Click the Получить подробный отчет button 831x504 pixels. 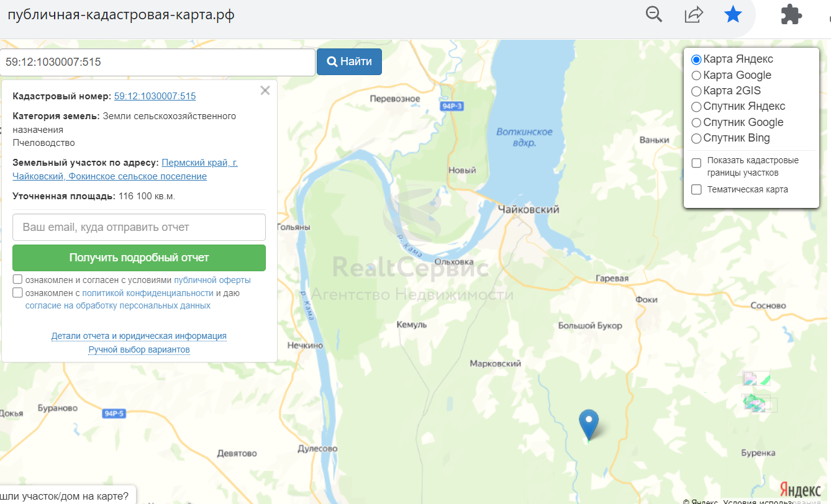(x=139, y=258)
